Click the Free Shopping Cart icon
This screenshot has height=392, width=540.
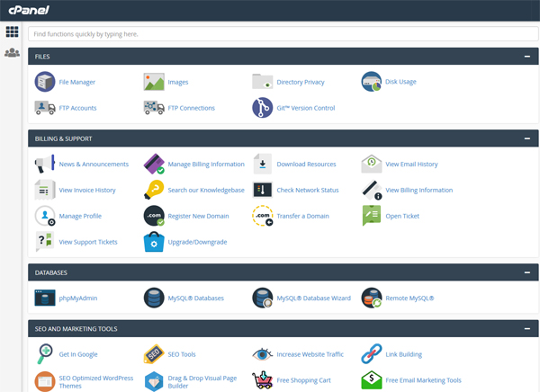263,380
